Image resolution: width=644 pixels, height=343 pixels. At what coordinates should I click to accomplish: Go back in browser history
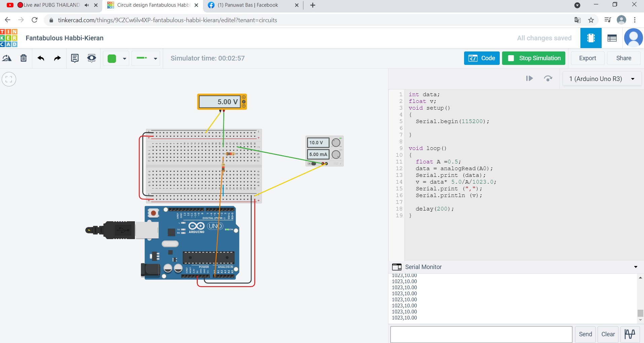click(8, 20)
